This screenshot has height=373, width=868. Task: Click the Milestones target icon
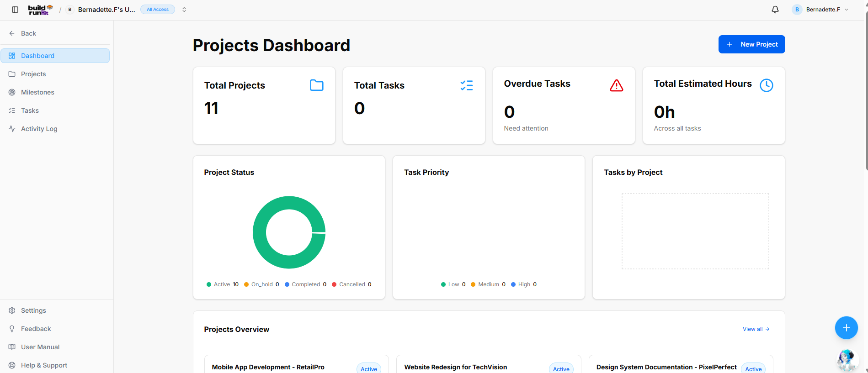point(12,92)
